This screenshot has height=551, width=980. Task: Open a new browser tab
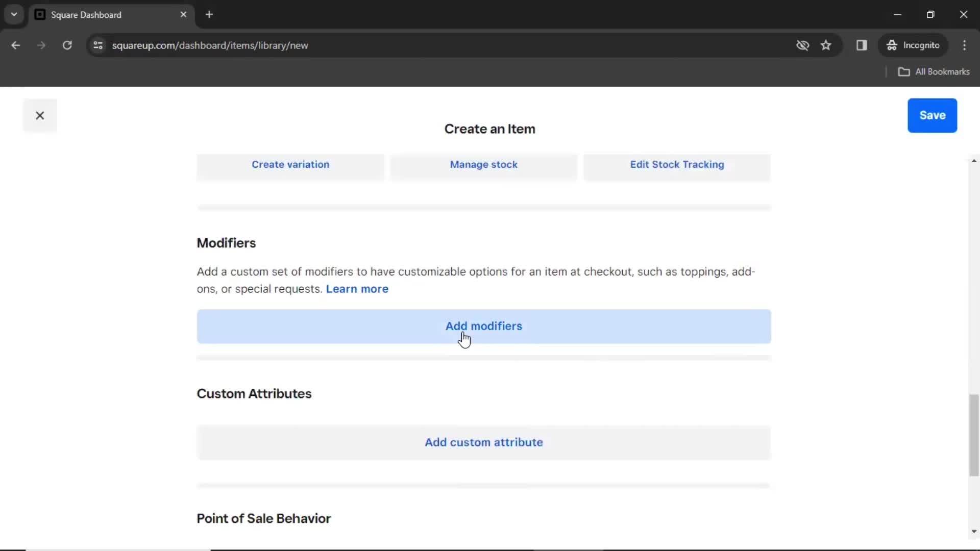pos(209,15)
